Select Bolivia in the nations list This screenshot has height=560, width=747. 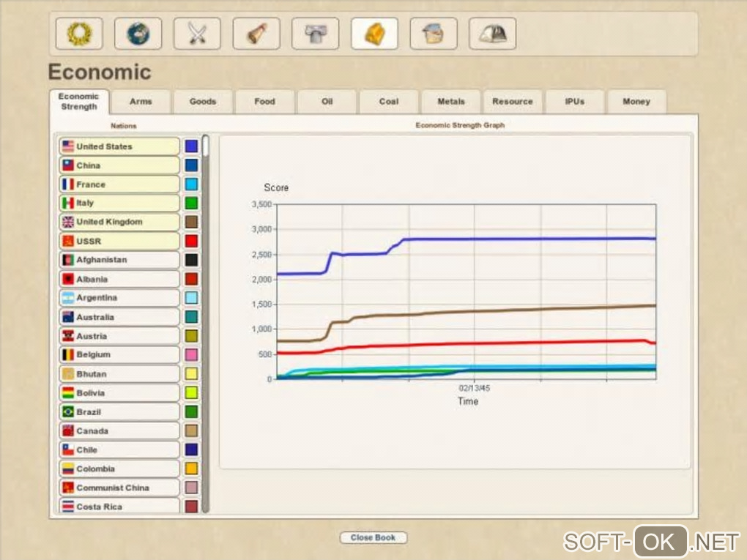pos(119,393)
